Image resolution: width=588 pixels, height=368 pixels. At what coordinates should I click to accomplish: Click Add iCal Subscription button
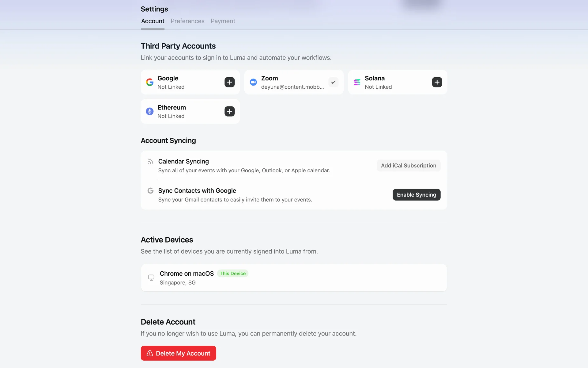click(x=409, y=166)
